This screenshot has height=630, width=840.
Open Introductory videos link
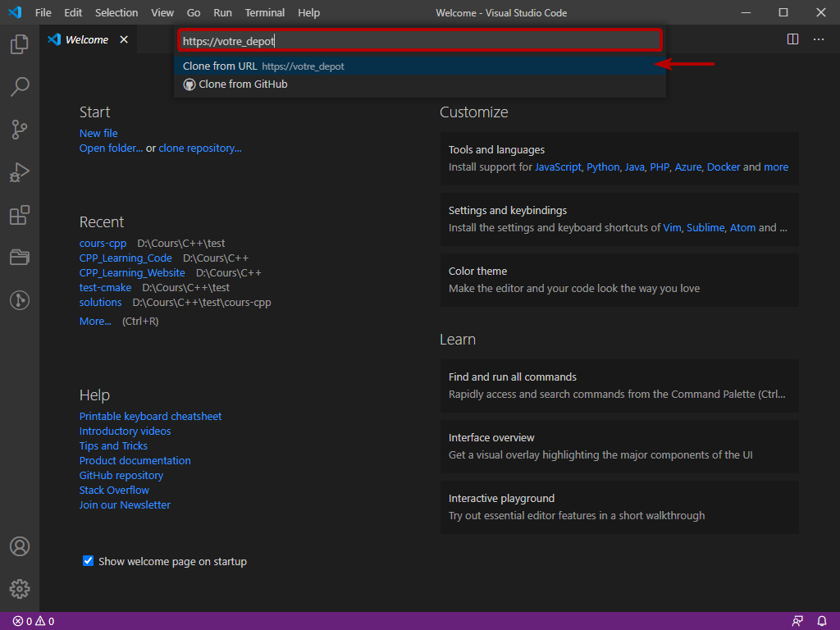(x=125, y=431)
